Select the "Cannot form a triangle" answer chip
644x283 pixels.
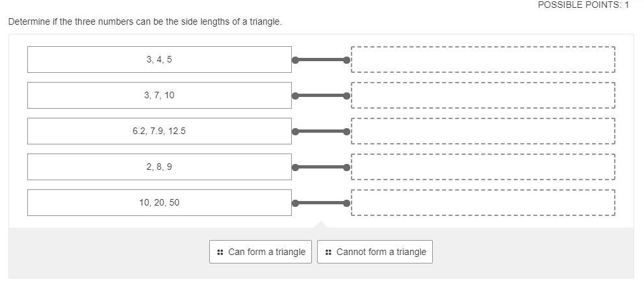375,252
